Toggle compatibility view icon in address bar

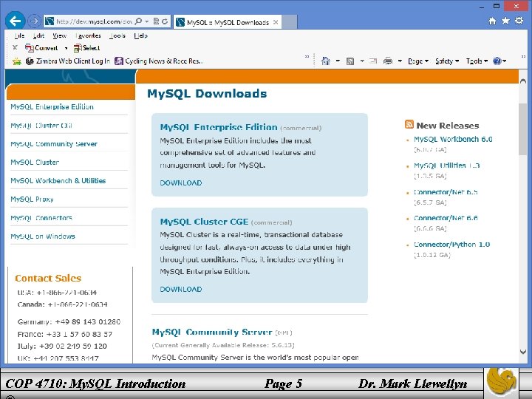click(x=156, y=21)
